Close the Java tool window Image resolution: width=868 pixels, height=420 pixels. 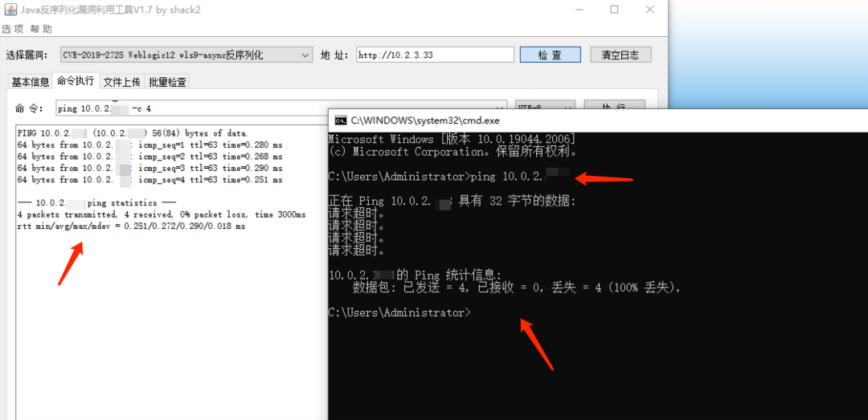pos(650,10)
